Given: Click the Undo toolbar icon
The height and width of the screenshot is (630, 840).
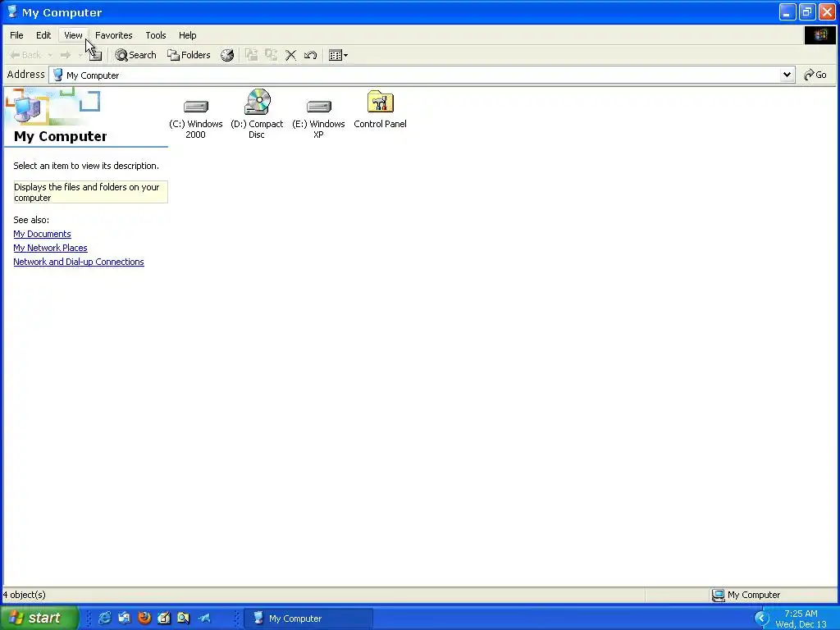Looking at the screenshot, I should pyautogui.click(x=310, y=55).
